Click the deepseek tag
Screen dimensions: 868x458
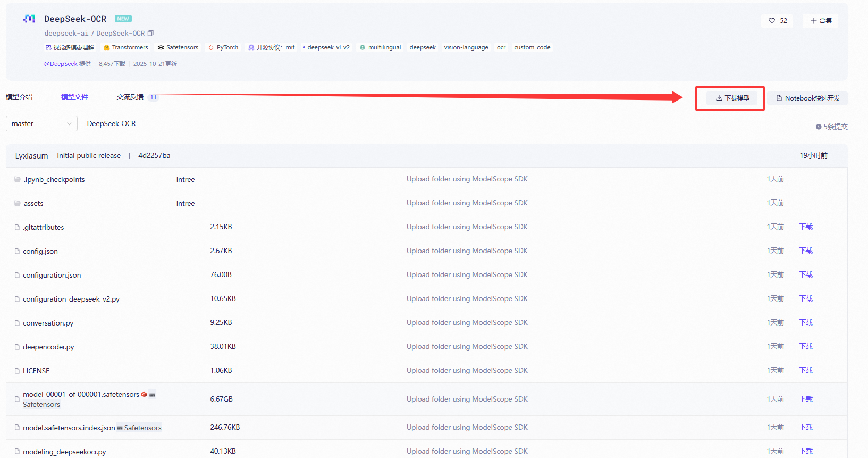click(x=423, y=47)
